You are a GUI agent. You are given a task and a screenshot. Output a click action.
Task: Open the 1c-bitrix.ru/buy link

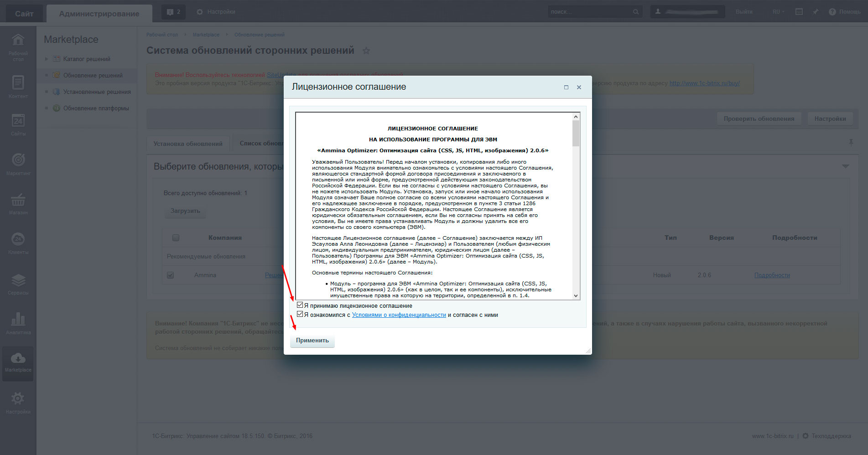705,83
